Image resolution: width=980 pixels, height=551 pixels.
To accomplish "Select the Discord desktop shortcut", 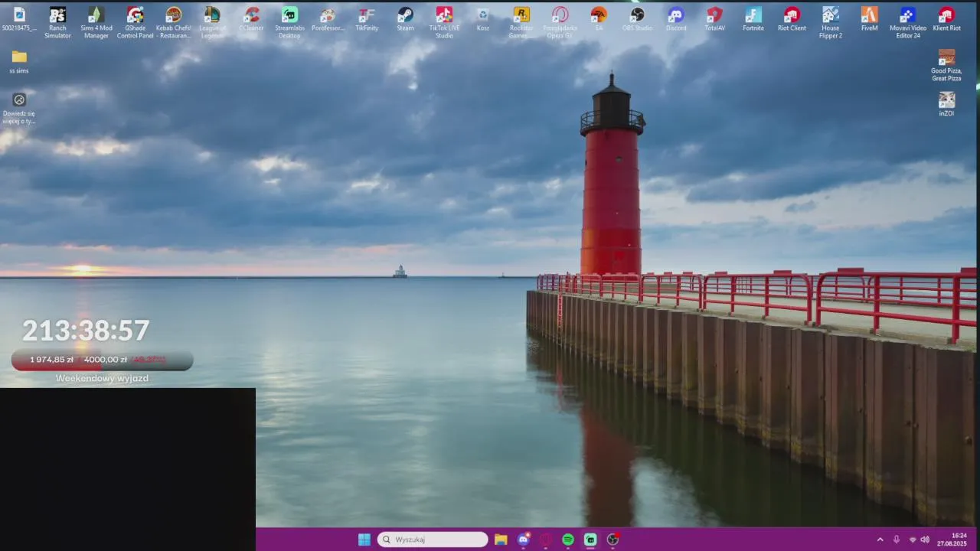I will pyautogui.click(x=676, y=19).
